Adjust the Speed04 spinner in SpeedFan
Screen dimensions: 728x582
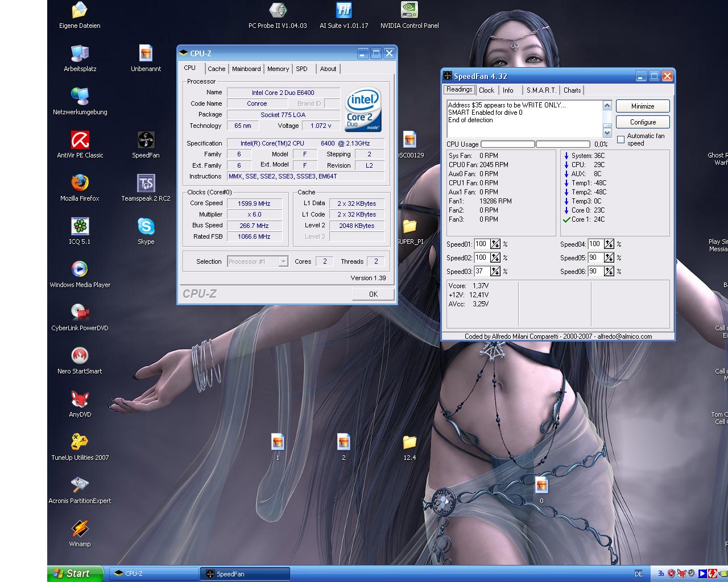point(609,244)
